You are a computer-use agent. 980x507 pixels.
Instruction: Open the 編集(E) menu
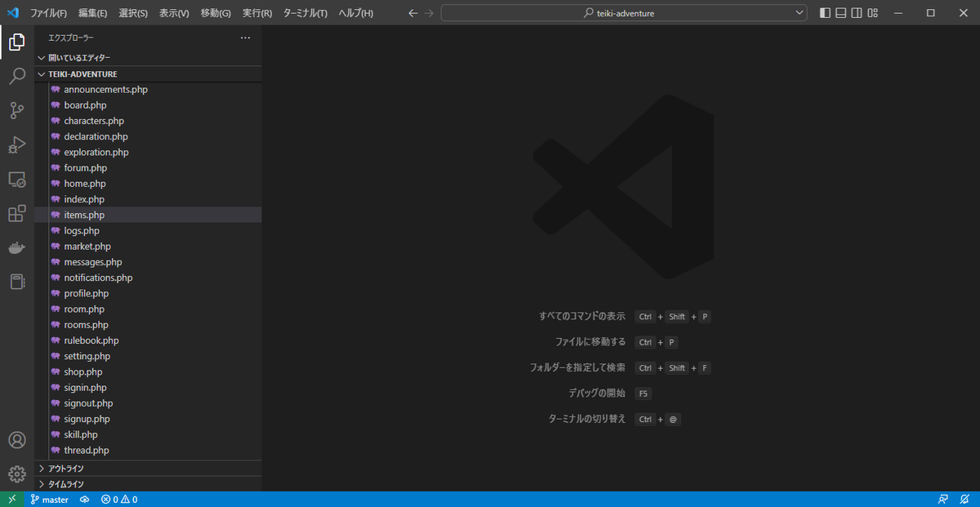point(92,13)
